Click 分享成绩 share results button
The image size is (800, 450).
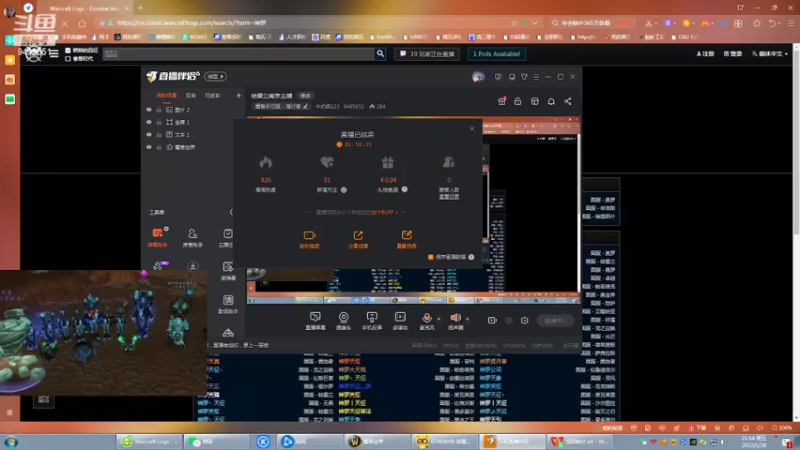(358, 239)
